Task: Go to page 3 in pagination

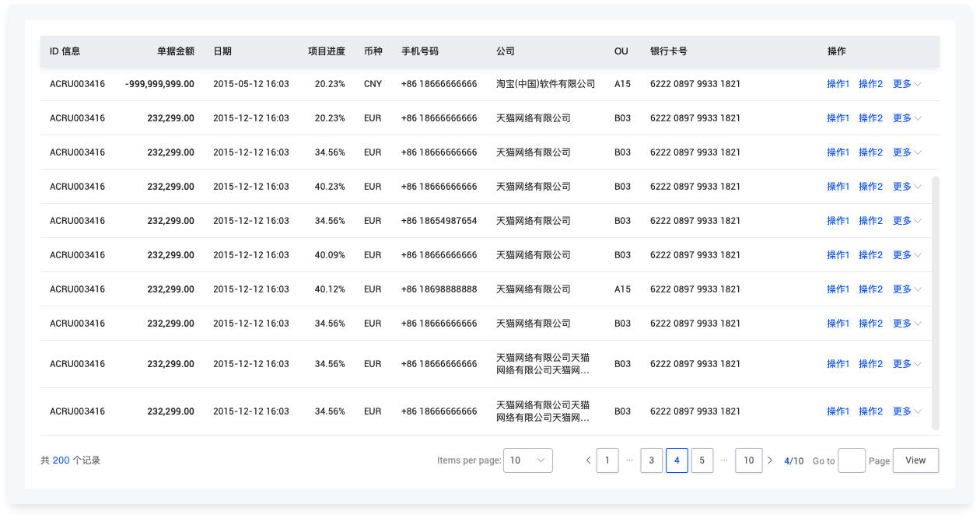Action: (x=652, y=460)
